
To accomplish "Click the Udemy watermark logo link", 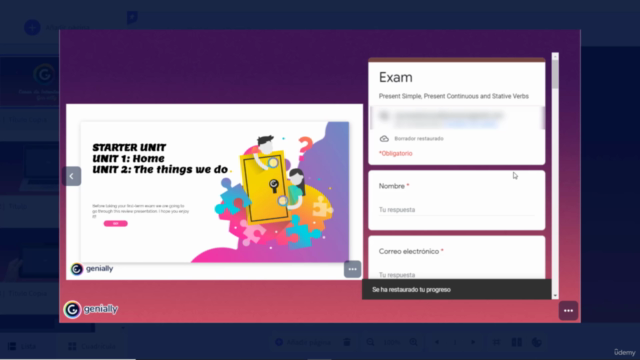I will pos(625,352).
